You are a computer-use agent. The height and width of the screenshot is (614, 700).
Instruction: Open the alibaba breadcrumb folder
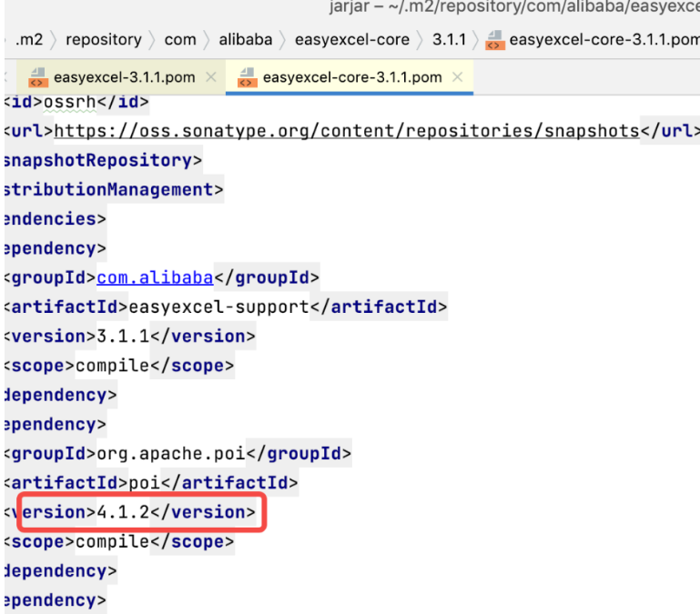coord(245,40)
